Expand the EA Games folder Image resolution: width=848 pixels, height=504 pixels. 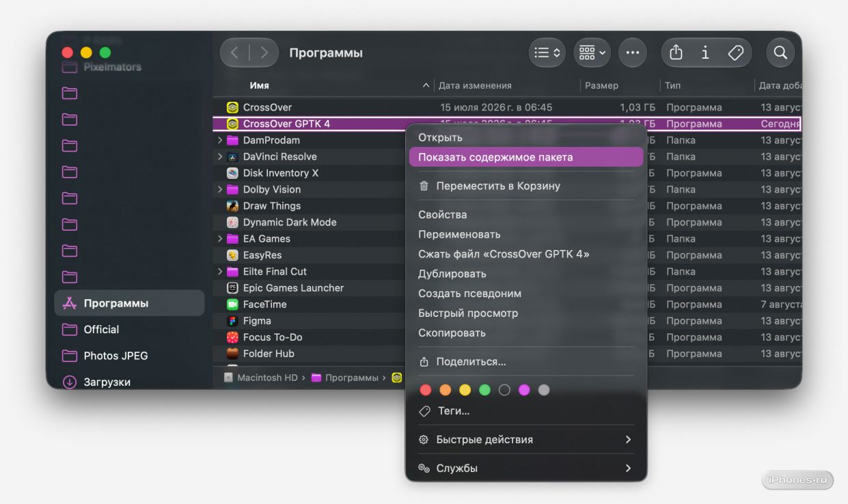[x=219, y=238]
